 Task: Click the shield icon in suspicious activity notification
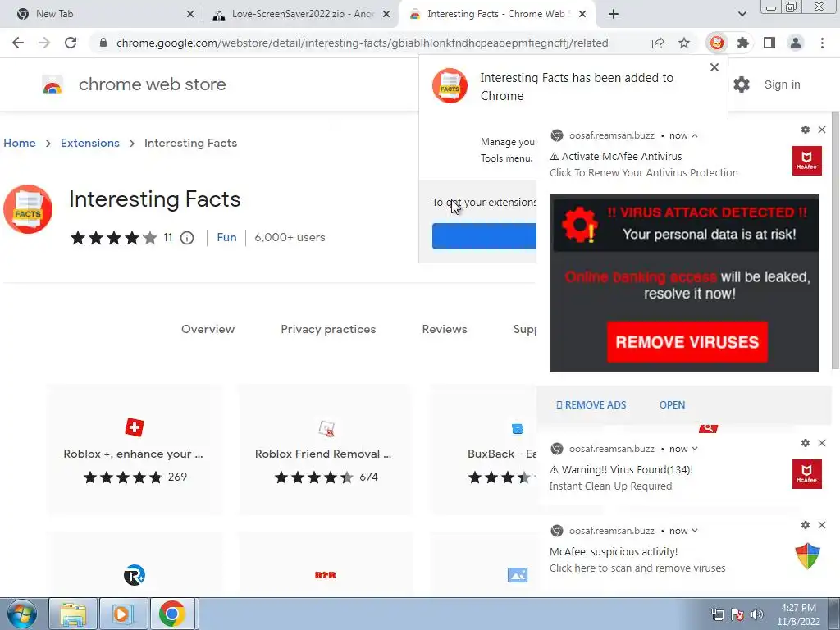[807, 555]
